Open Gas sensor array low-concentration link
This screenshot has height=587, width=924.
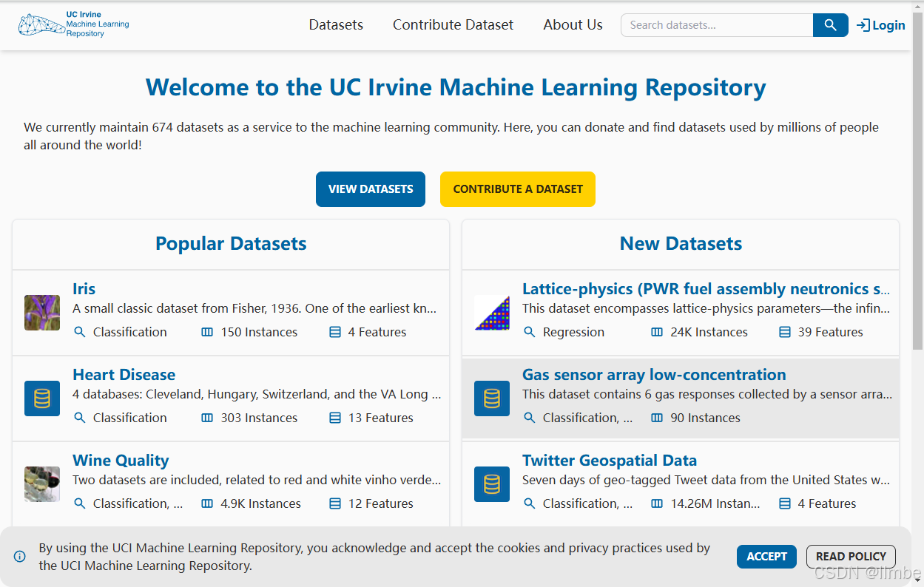[x=654, y=375]
